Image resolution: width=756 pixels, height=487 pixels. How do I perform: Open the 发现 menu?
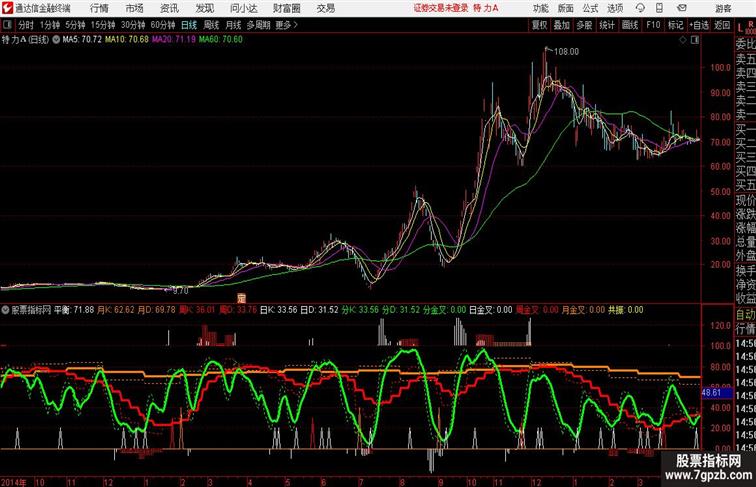pos(204,8)
